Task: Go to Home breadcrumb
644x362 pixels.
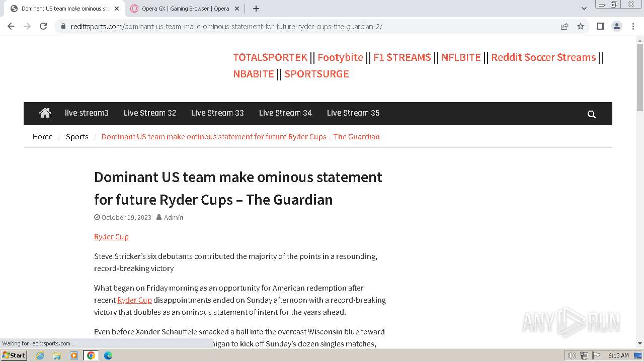Action: (43, 137)
